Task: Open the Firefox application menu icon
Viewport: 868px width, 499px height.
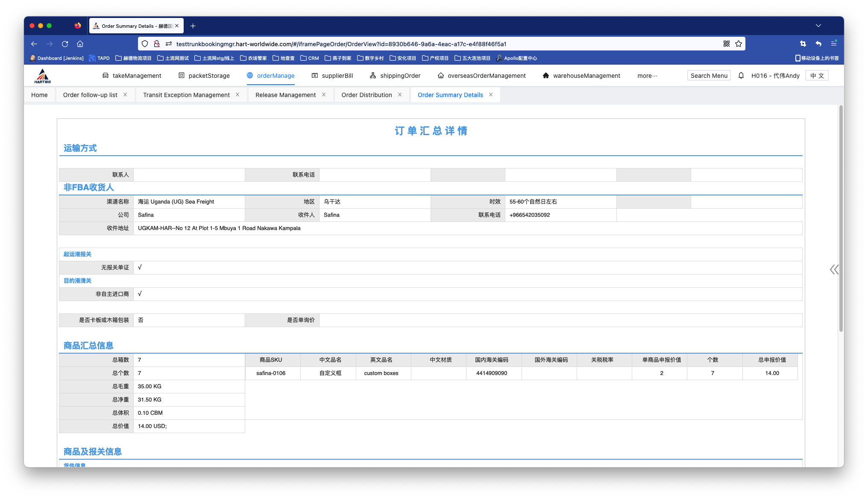Action: pos(833,44)
